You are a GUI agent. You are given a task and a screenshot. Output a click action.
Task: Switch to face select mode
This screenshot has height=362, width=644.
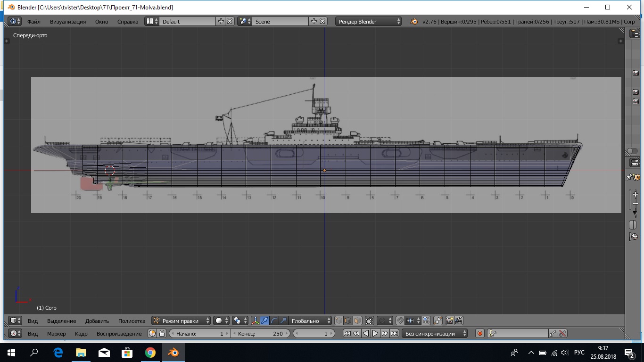357,321
